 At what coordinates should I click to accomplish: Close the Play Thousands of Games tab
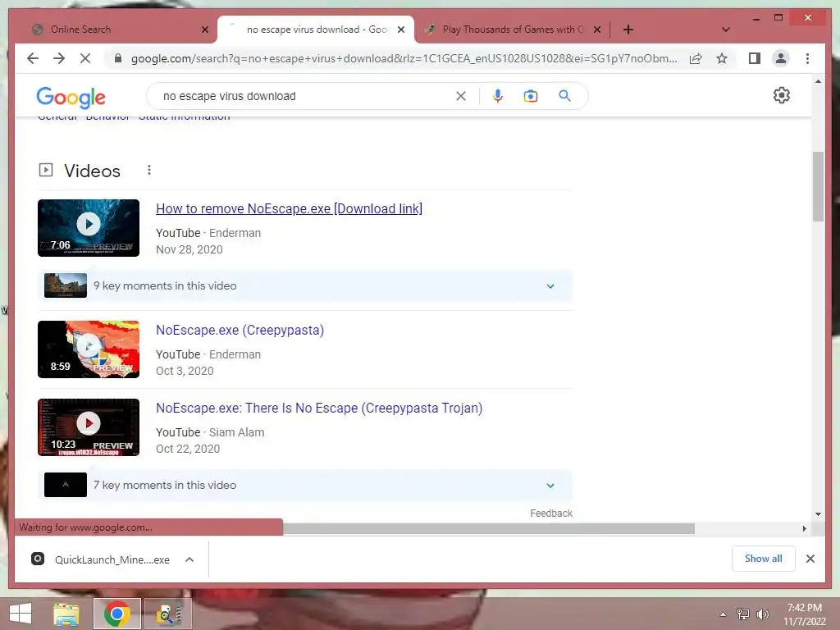click(x=597, y=30)
